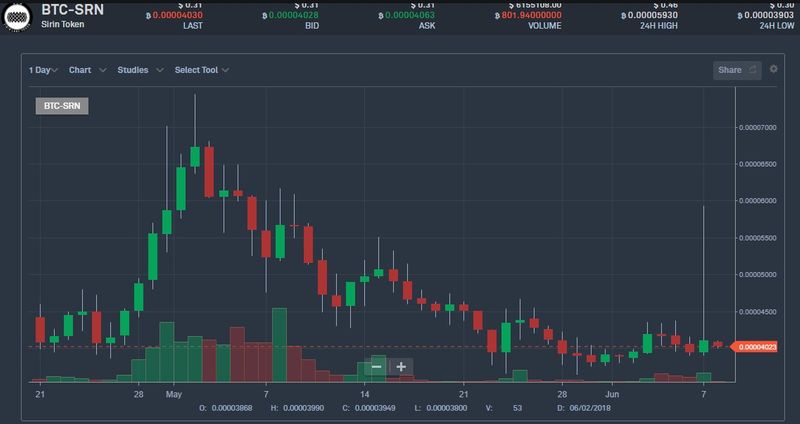800x424 pixels.
Task: Click the BTC-SRN series label
Action: [x=62, y=107]
